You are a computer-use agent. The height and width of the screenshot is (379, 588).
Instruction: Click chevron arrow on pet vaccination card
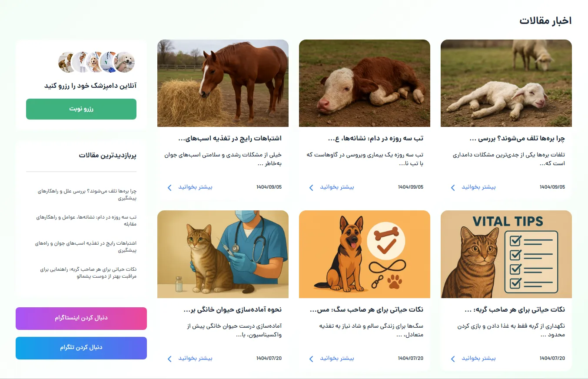coord(169,359)
